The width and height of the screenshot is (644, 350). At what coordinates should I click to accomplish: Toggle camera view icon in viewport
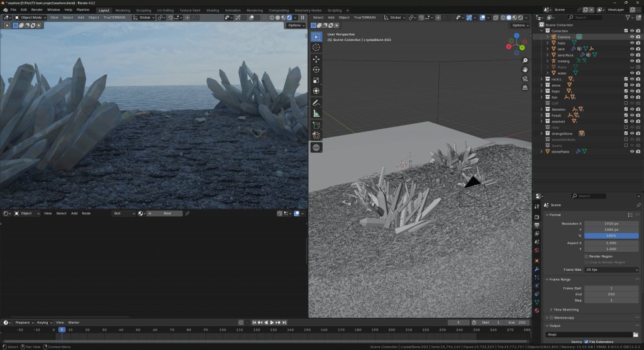(x=525, y=79)
